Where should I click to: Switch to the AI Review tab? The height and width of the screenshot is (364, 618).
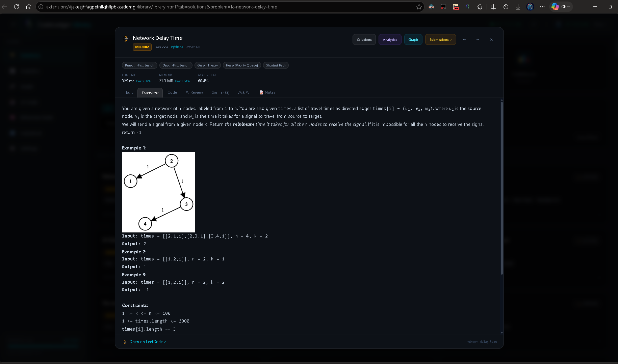tap(194, 92)
